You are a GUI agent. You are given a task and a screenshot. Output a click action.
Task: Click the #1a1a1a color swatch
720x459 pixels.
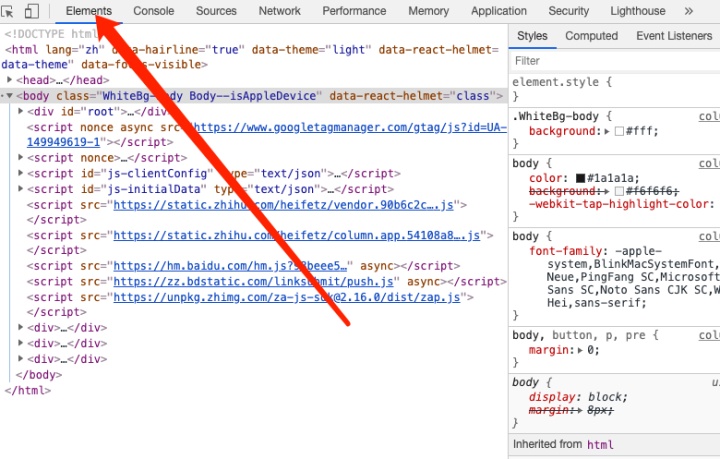tap(580, 178)
